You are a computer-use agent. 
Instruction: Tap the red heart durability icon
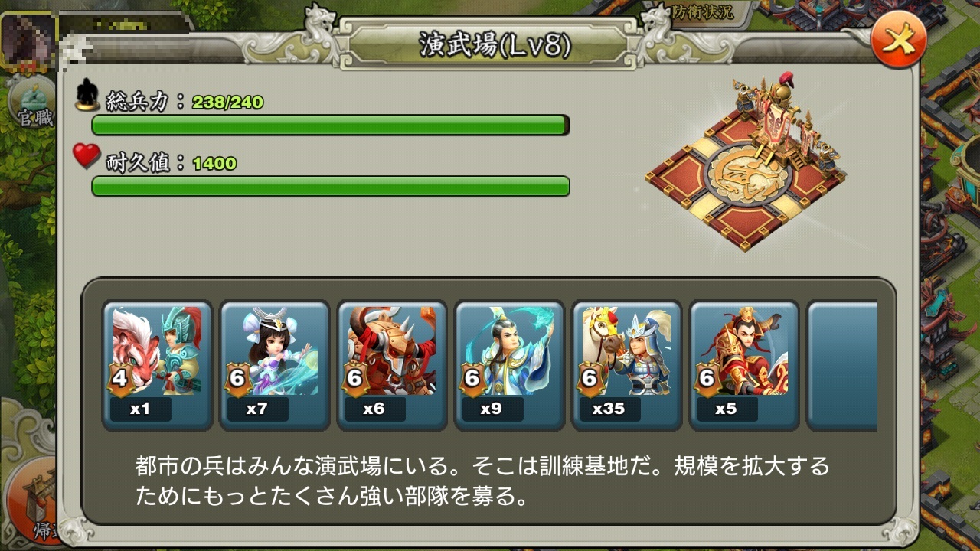pyautogui.click(x=87, y=156)
